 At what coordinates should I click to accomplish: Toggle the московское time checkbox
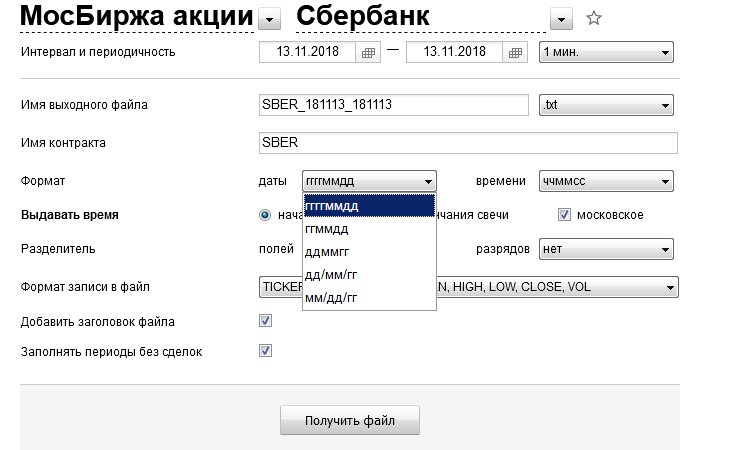click(x=564, y=215)
